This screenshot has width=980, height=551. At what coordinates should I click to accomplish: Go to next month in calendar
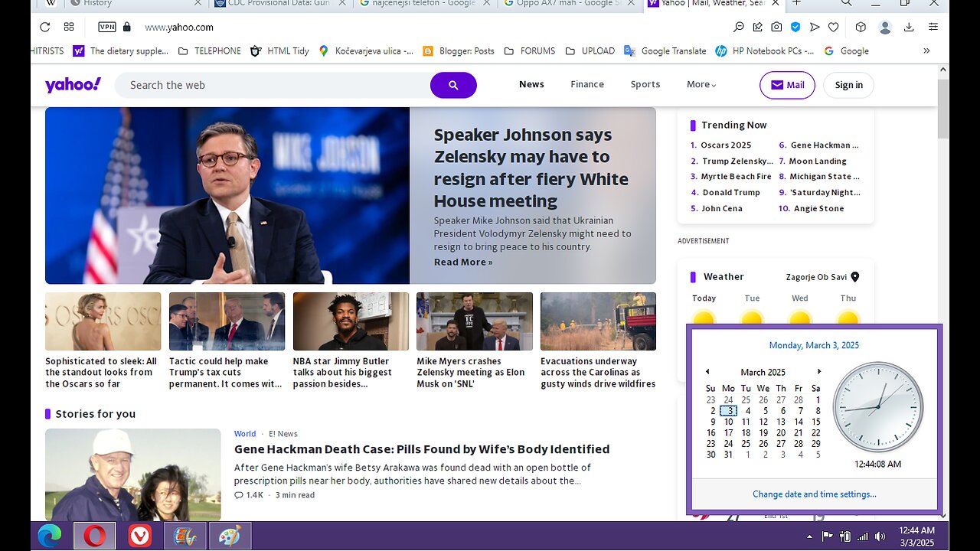819,372
